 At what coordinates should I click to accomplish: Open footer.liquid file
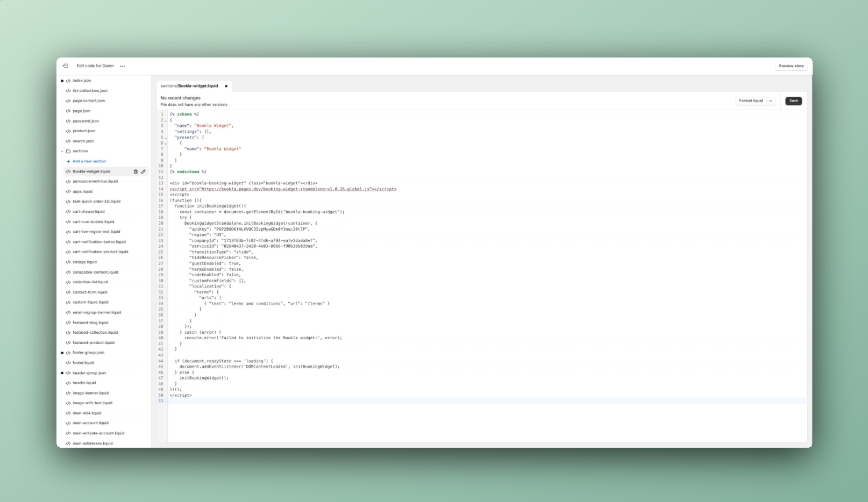tap(83, 363)
